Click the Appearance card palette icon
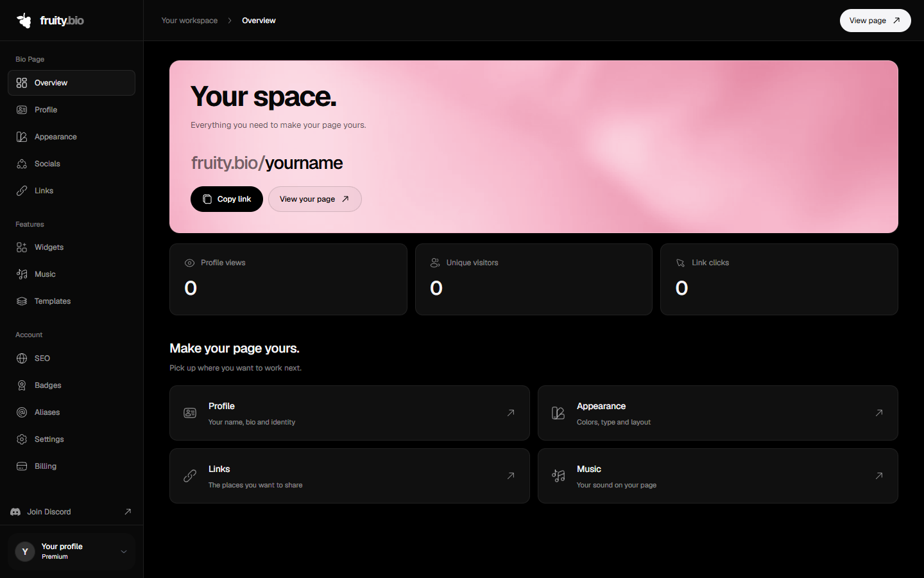Screen dimensions: 924x578 pyautogui.click(x=558, y=413)
